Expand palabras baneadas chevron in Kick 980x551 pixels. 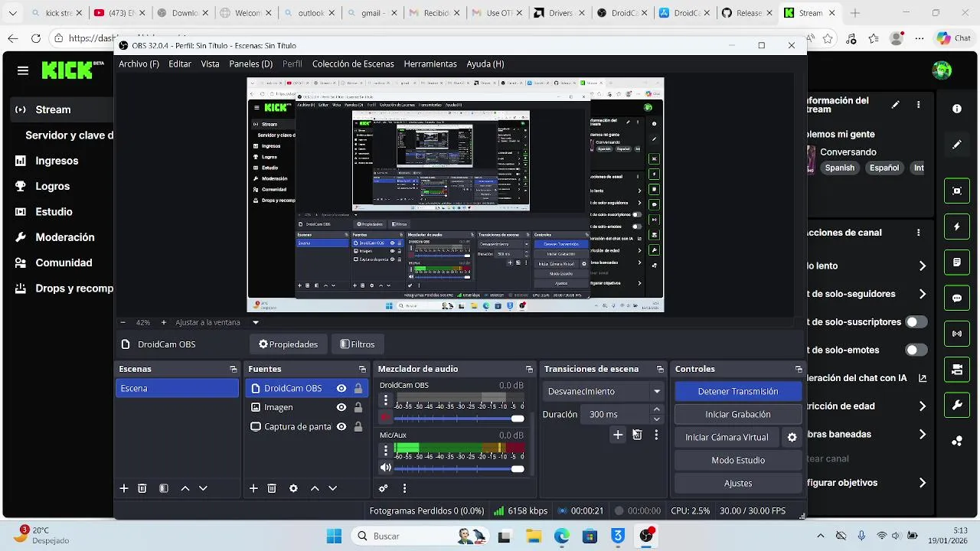coord(922,435)
